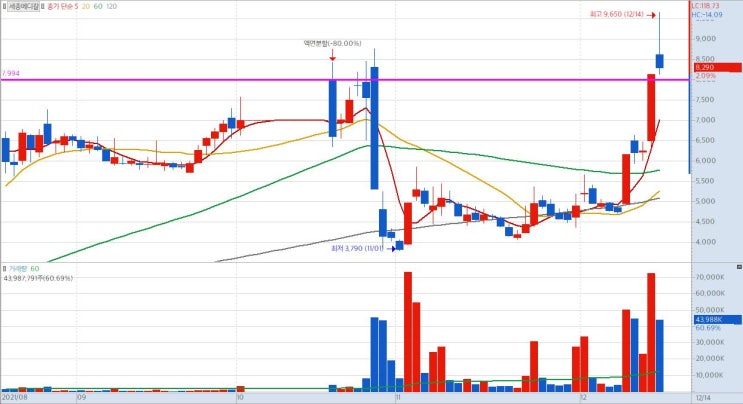The height and width of the screenshot is (404, 743).
Task: Select the 20-period moving average label
Action: [x=86, y=6]
